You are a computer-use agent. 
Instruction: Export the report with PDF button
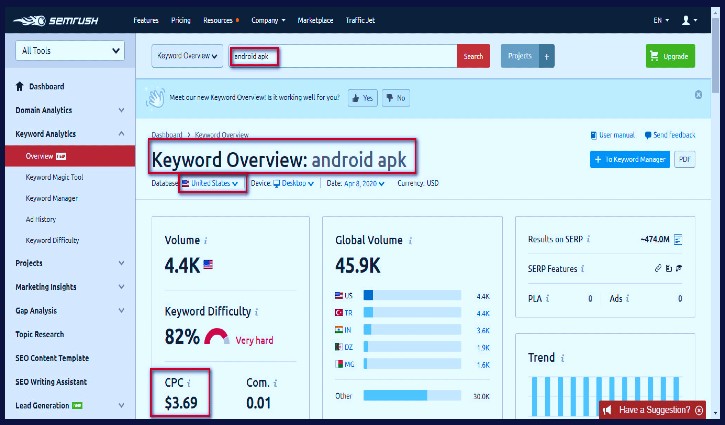[685, 160]
